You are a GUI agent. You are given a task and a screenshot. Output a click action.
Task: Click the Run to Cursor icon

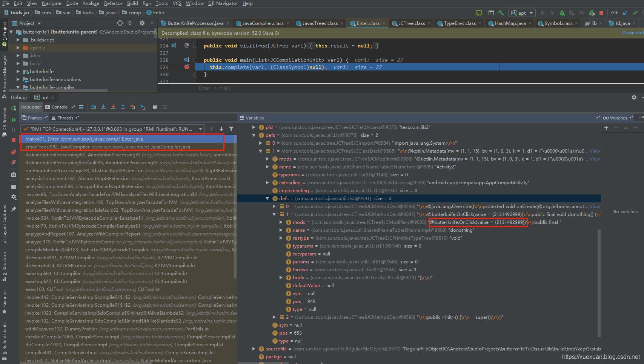pos(143,107)
